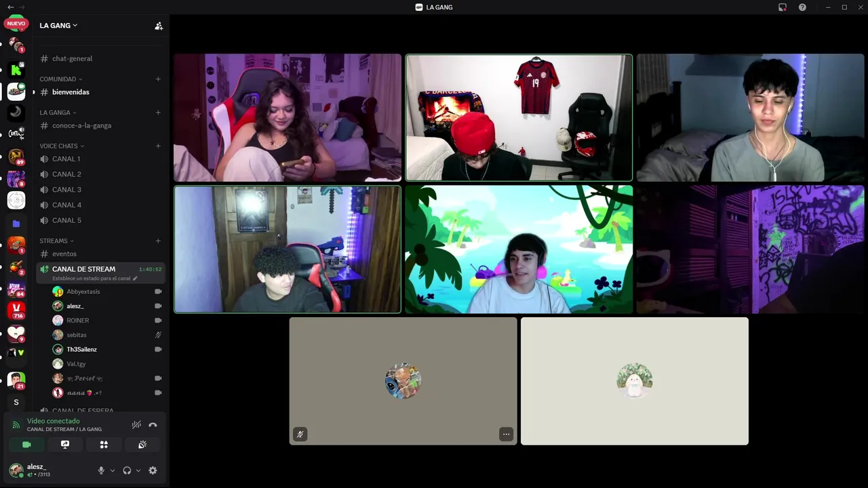Expand the server folder icon
The width and height of the screenshot is (868, 488).
tap(16, 223)
